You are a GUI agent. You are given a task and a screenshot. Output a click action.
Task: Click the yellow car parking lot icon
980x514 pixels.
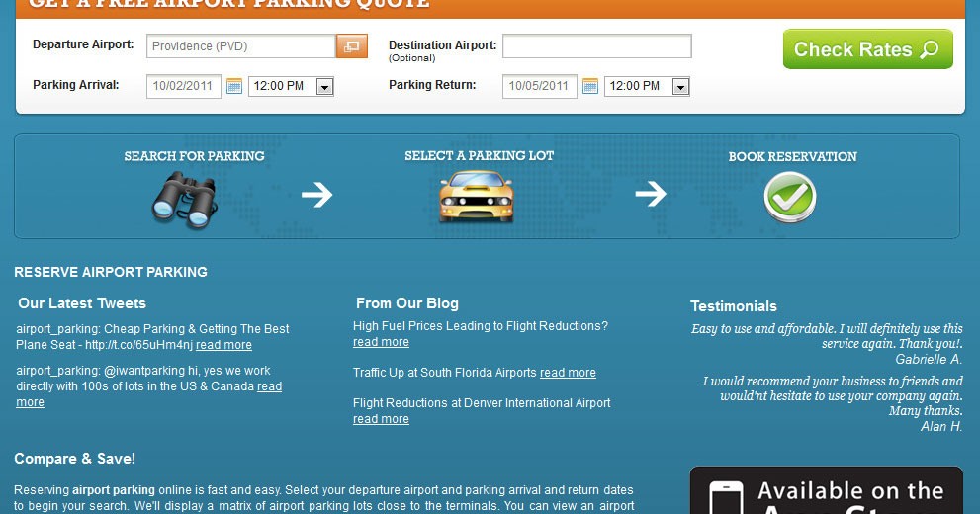tap(476, 196)
